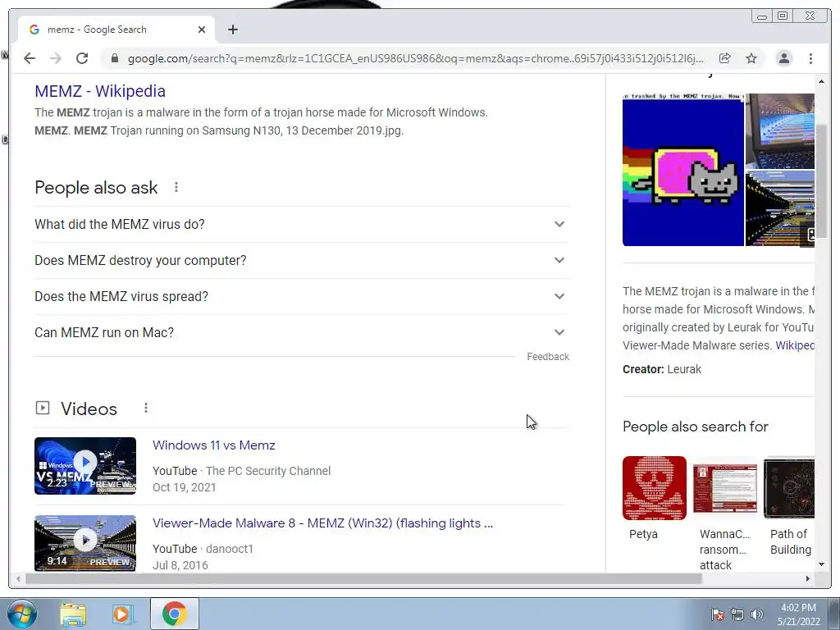The image size is (840, 630).
Task: Click The PC Security Channel text
Action: pos(268,471)
